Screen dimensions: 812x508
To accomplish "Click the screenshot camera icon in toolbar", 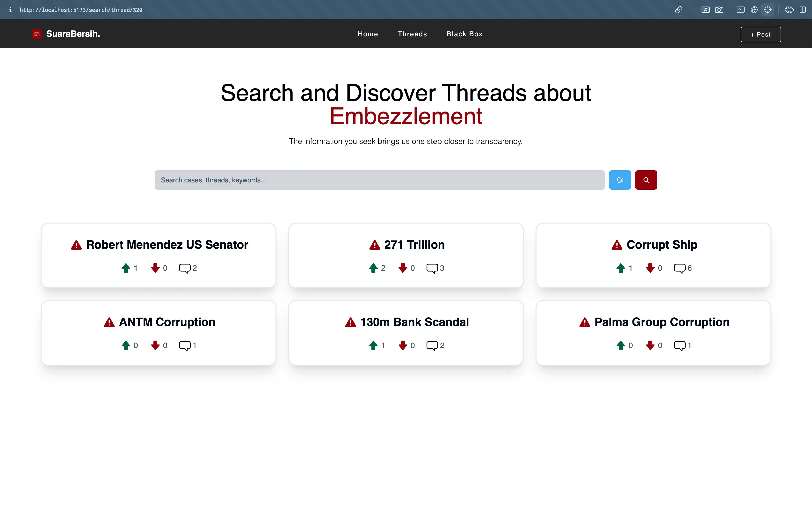I will [x=719, y=10].
